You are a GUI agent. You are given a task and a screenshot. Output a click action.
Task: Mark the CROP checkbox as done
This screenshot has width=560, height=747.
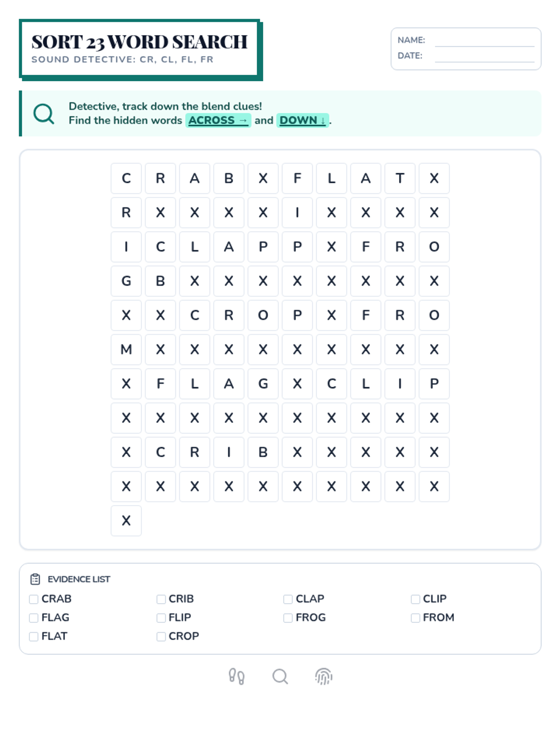point(161,636)
